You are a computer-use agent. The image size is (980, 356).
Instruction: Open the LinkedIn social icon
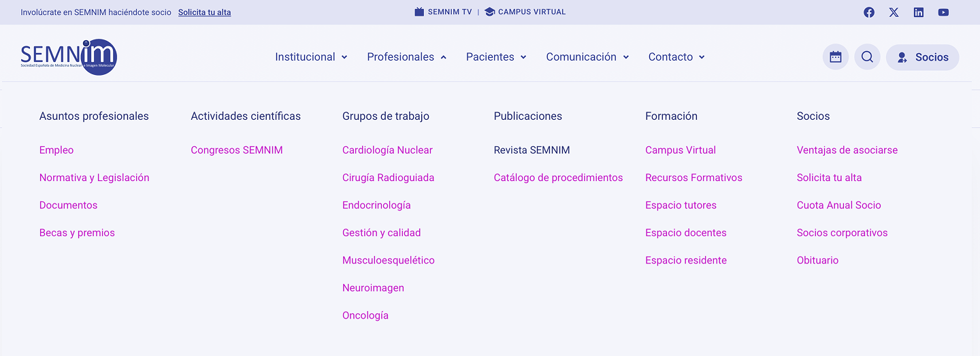point(919,12)
